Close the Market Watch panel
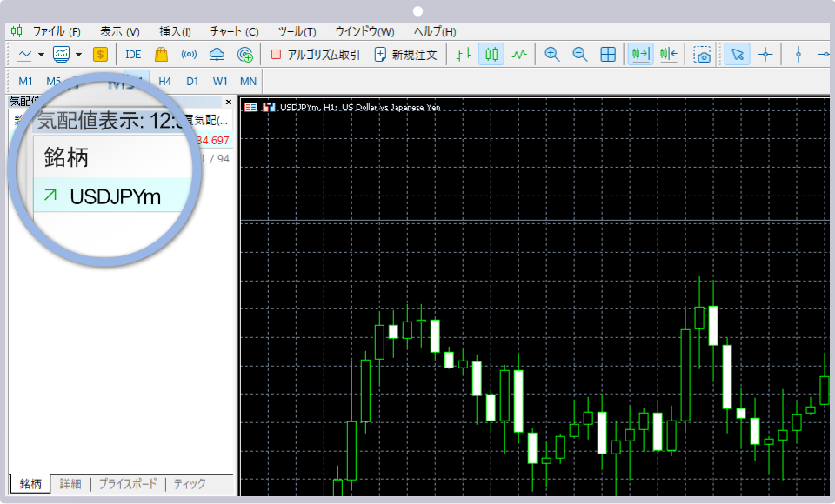835x504 pixels. coord(229,103)
